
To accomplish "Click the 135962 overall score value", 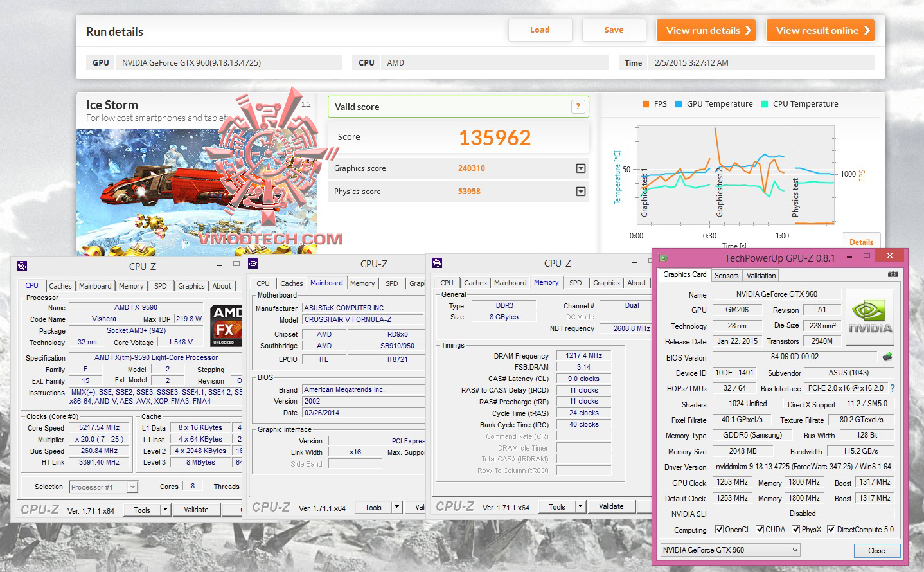I will click(495, 138).
